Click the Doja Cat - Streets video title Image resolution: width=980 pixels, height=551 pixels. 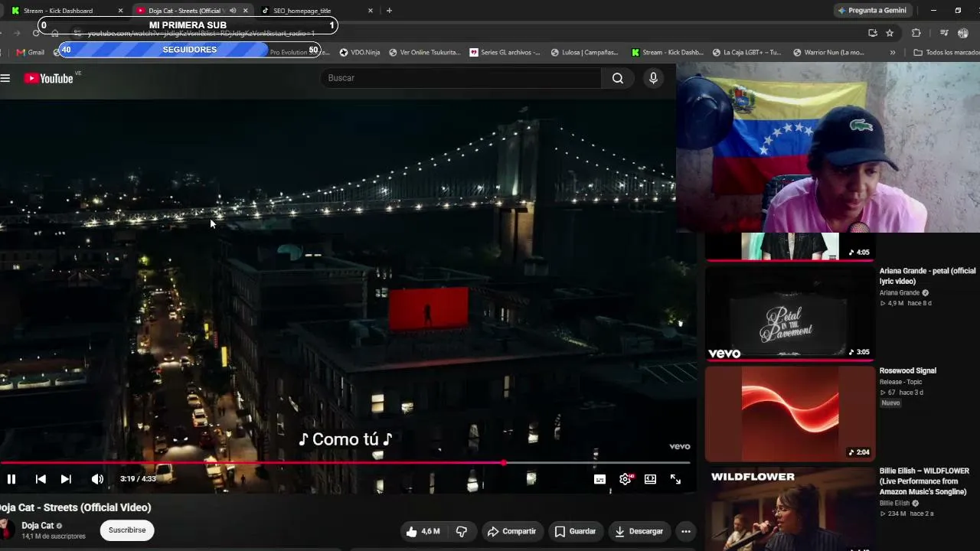[76, 507]
